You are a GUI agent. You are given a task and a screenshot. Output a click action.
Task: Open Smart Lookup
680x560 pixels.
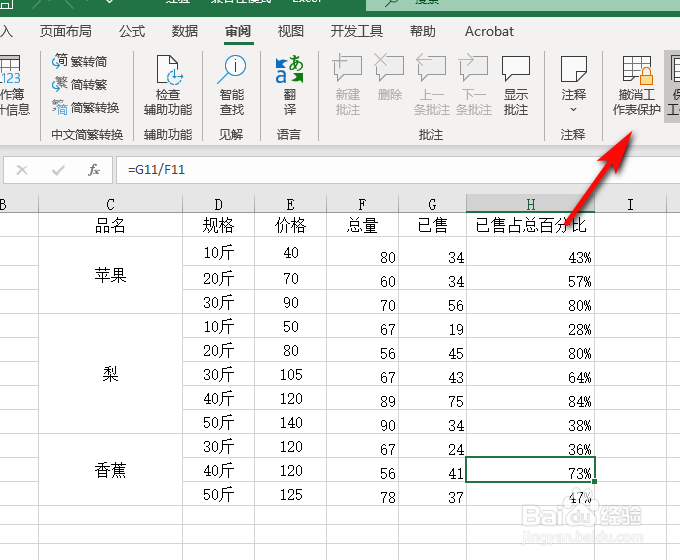(x=232, y=85)
